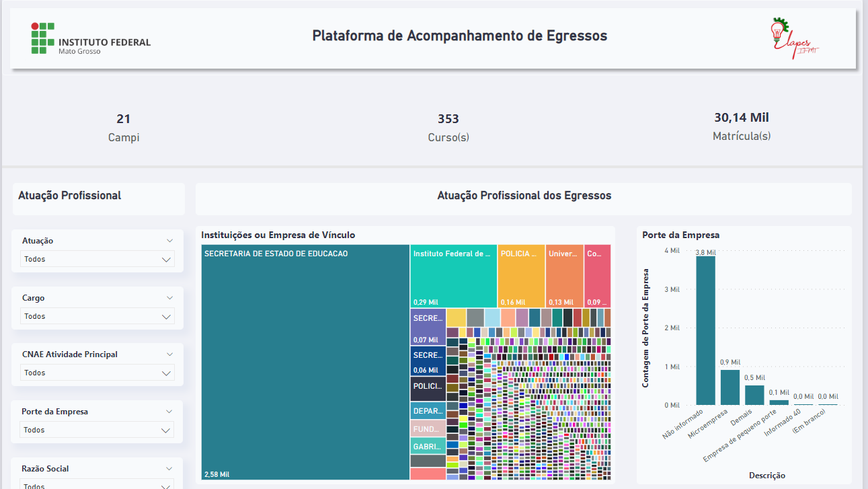The width and height of the screenshot is (868, 489).
Task: Select the Univer... treemap block
Action: 565,276
